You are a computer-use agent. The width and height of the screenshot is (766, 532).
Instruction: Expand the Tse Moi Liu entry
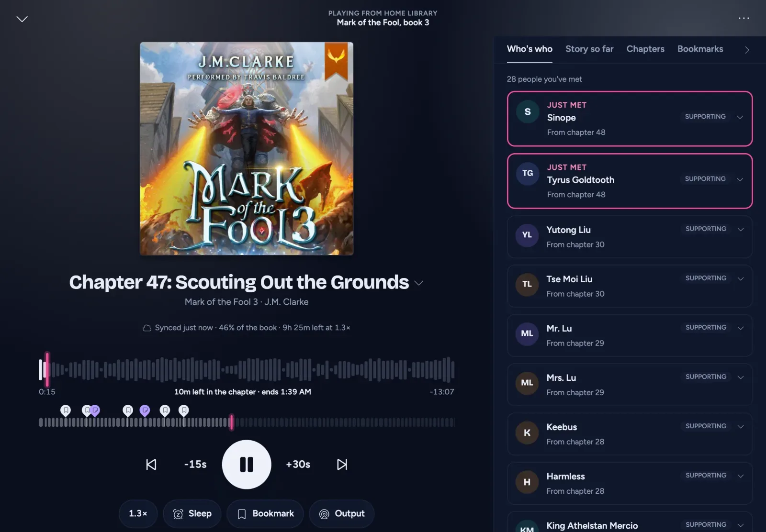click(x=741, y=279)
